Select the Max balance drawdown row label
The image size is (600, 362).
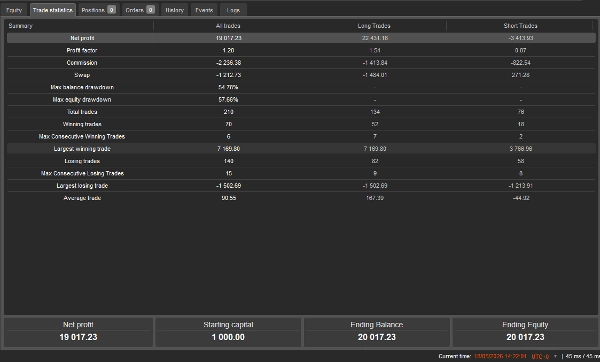[x=82, y=87]
